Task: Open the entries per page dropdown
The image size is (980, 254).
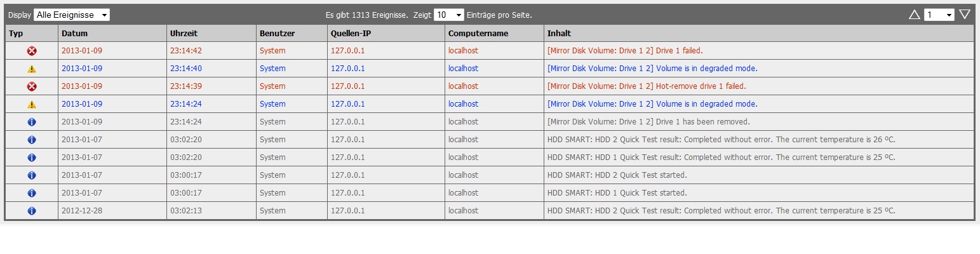Action: tap(448, 15)
